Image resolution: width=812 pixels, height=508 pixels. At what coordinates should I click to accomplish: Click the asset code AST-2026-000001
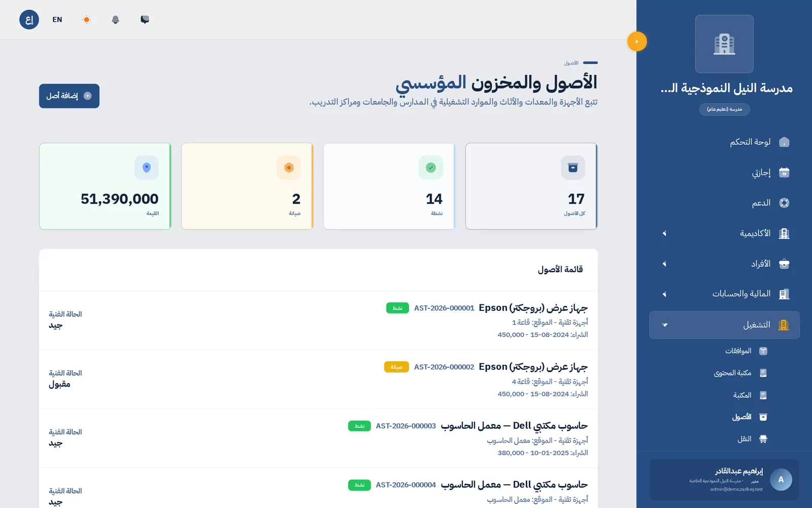[x=444, y=308]
